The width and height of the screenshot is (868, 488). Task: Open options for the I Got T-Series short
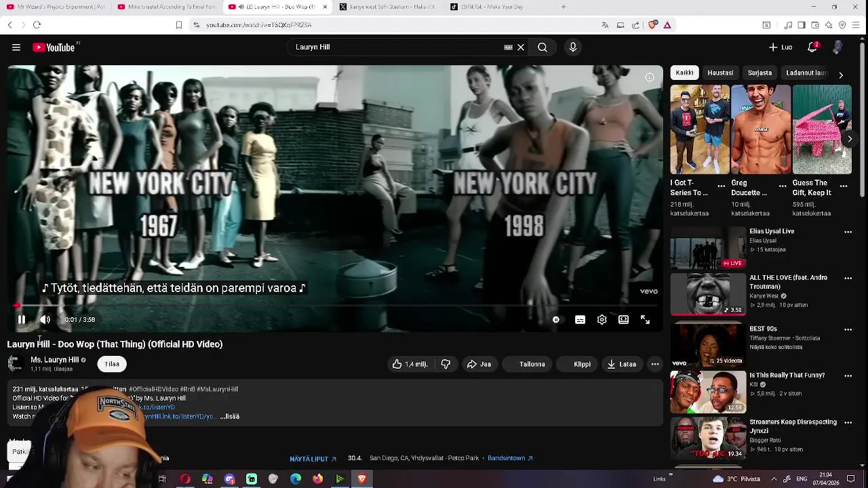point(722,186)
